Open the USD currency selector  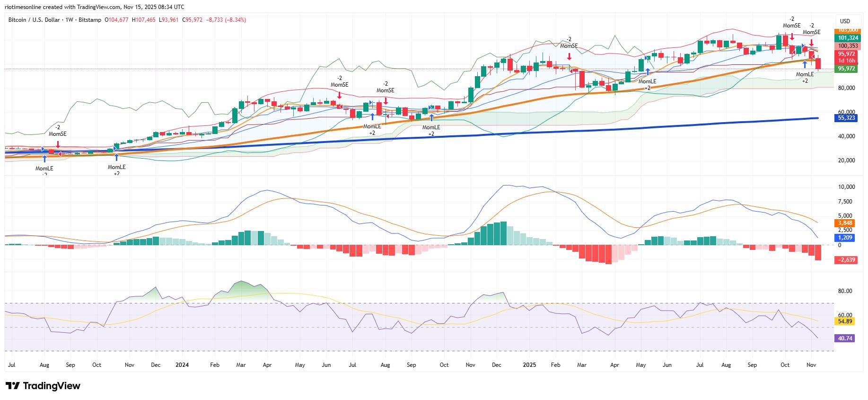tap(844, 21)
